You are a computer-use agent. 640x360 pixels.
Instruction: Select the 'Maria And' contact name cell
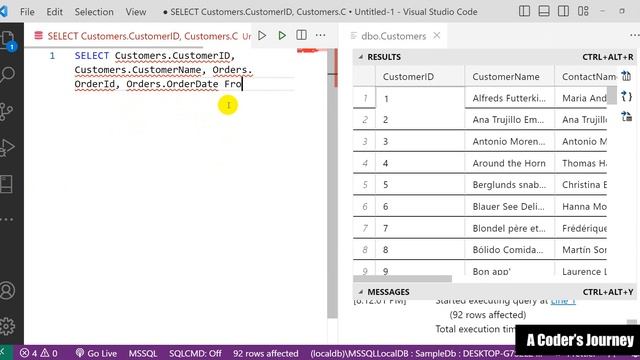click(581, 98)
